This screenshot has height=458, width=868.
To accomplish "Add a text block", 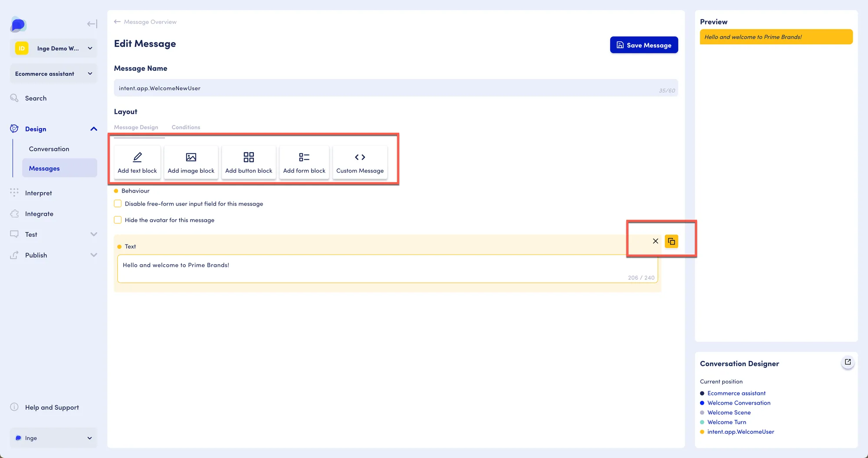I will [137, 162].
